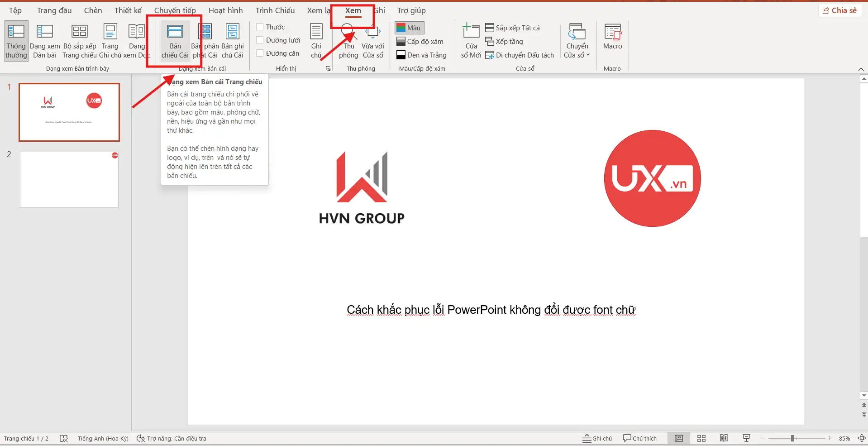Enable the Đường căn guides checkbox
The height and width of the screenshot is (446, 868).
[x=260, y=53]
